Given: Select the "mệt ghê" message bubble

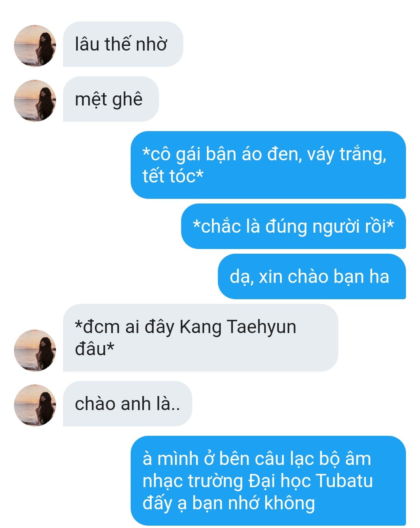Looking at the screenshot, I should pos(111,99).
